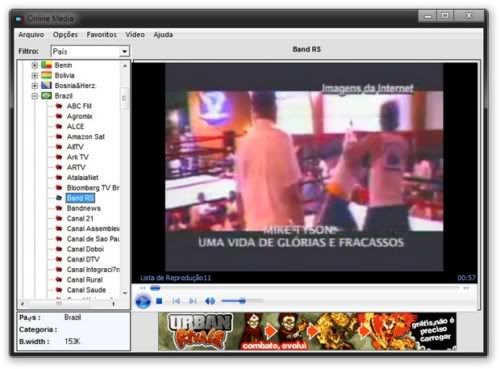Select the Canal Rural channel

pyautogui.click(x=85, y=280)
